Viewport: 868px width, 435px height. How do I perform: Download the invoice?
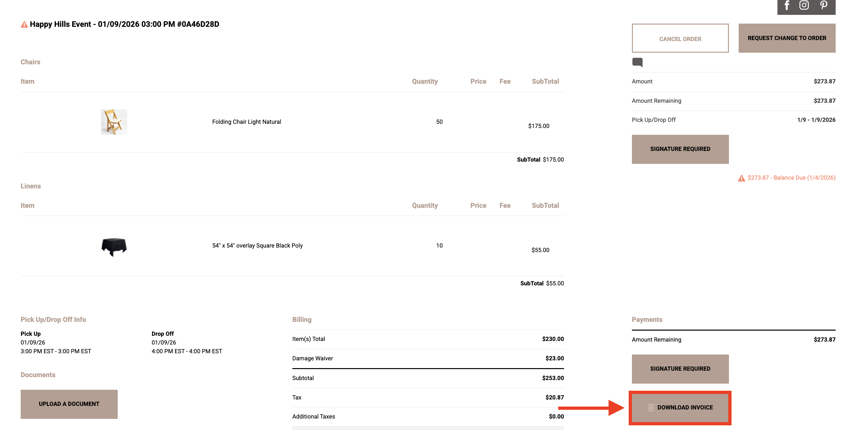point(680,408)
